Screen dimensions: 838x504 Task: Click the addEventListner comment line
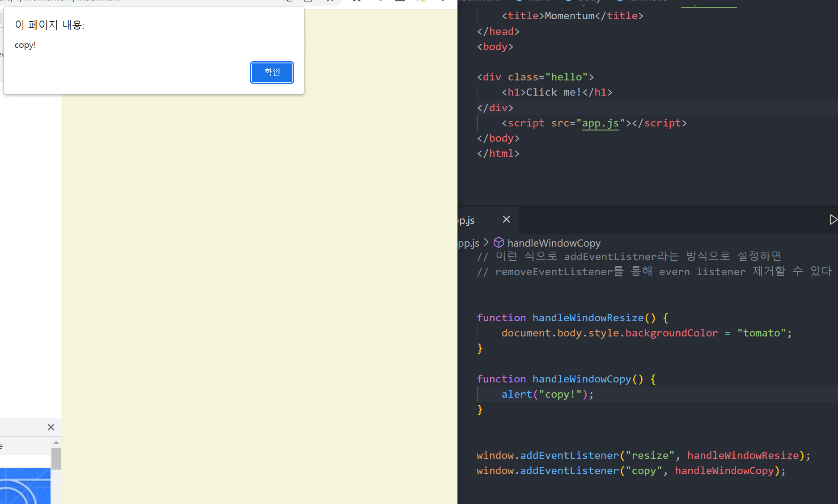point(629,256)
